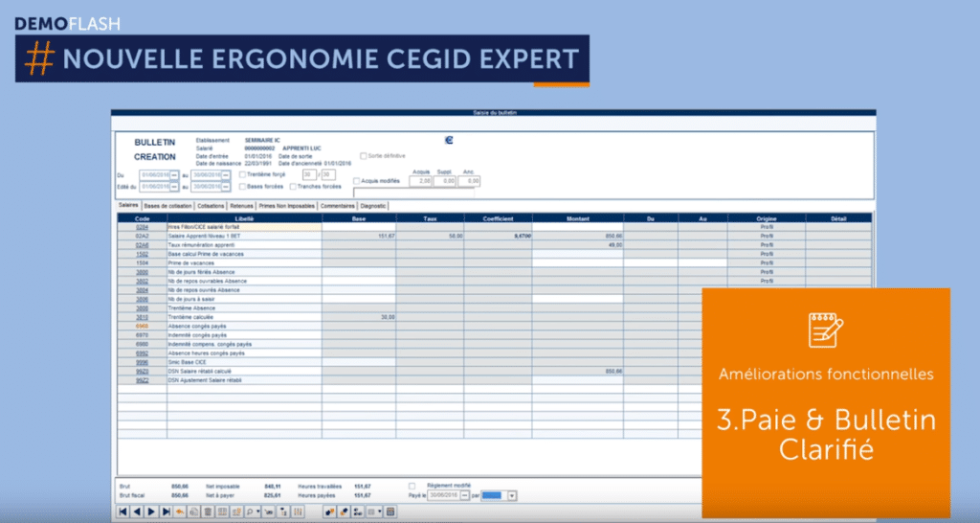Click the magnifier search icon in toolbar
Viewport: 980px width, 523px height.
click(250, 512)
